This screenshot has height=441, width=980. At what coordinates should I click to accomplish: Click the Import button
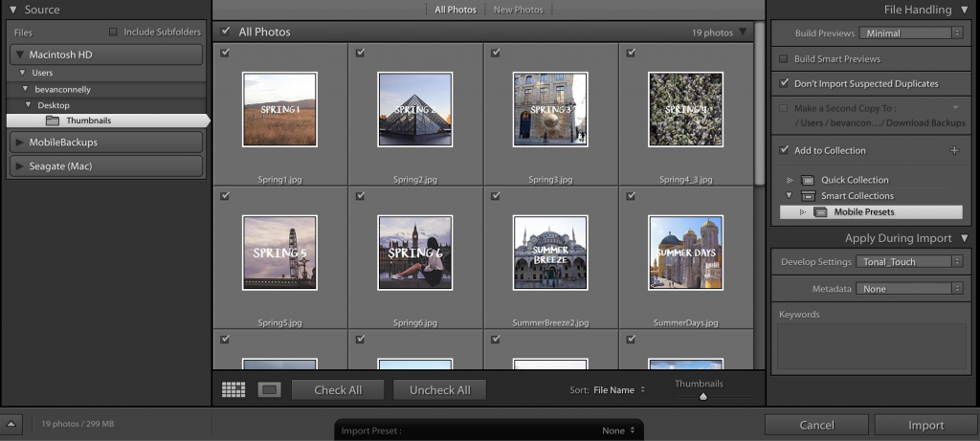coord(926,425)
